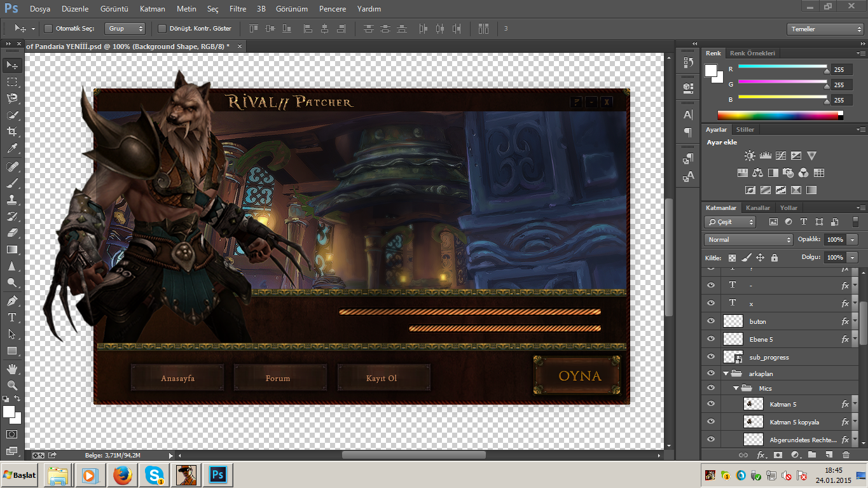Click the R channel slider
Image resolution: width=868 pixels, height=488 pixels.
coord(782,67)
